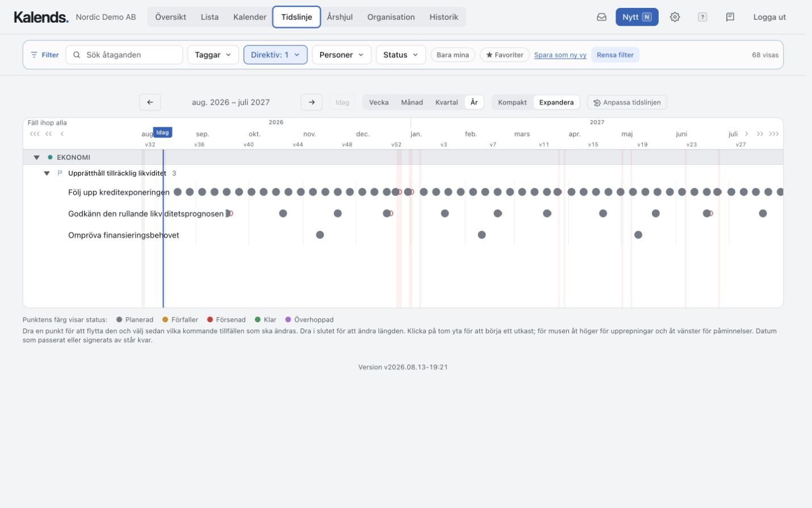Open the Direktiv: 1 dropdown

click(275, 55)
